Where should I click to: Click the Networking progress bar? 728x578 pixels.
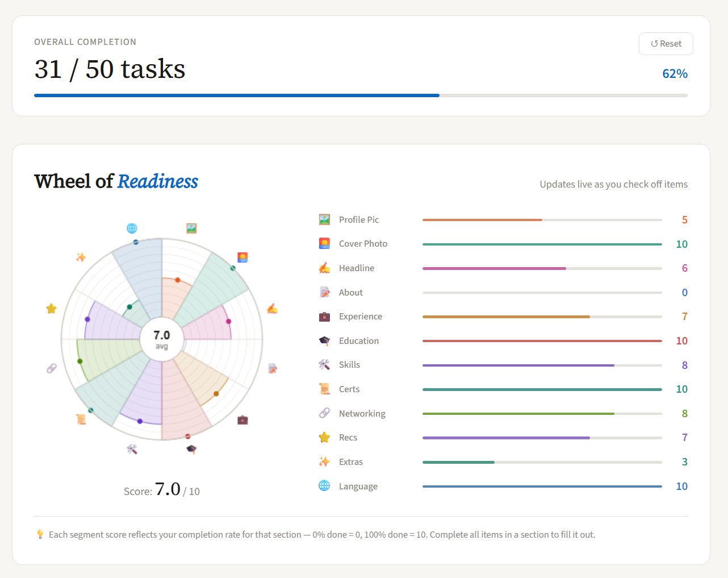[x=542, y=414]
